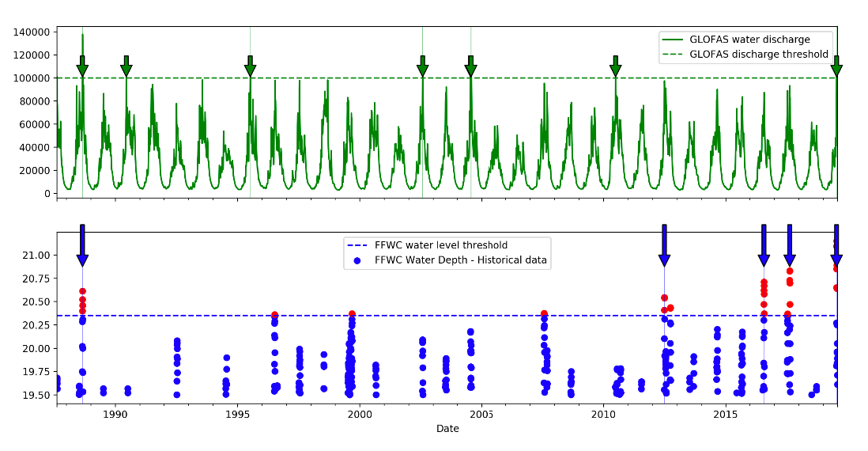
Task: Select the green arrow near year 2002
Action: coord(422,67)
